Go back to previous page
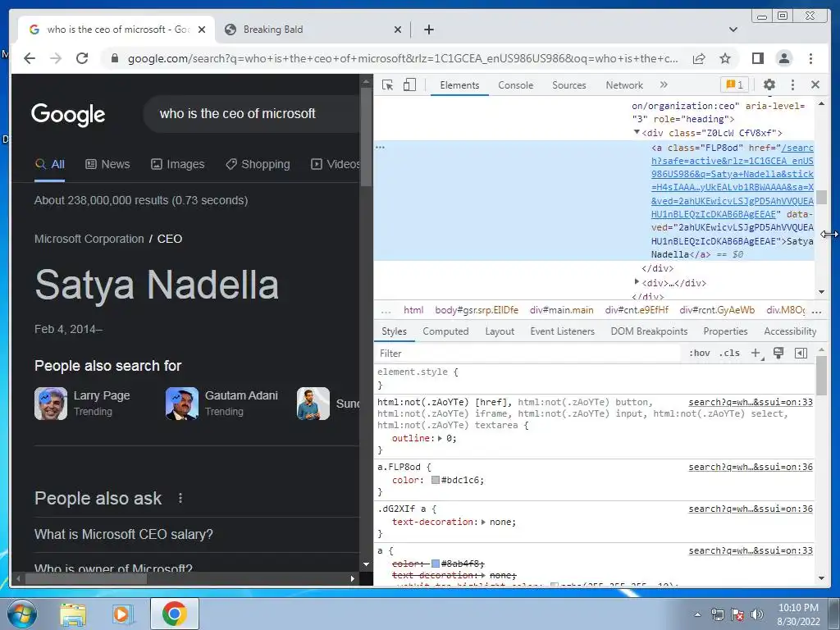The width and height of the screenshot is (840, 630). click(x=30, y=58)
